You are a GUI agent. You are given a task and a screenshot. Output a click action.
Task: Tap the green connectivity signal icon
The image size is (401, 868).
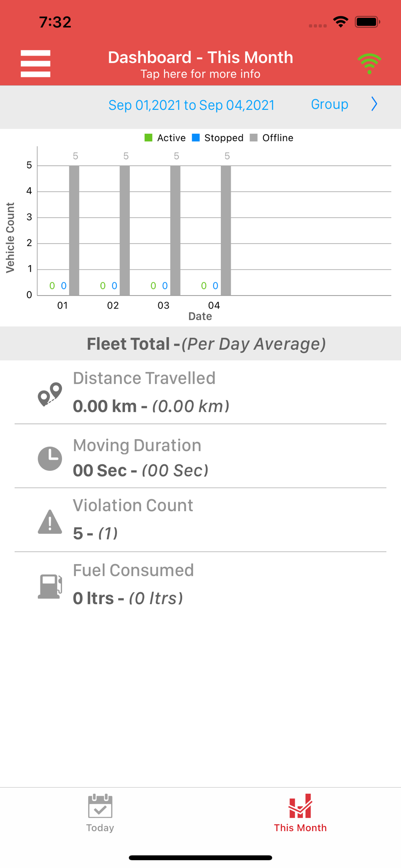pyautogui.click(x=369, y=64)
